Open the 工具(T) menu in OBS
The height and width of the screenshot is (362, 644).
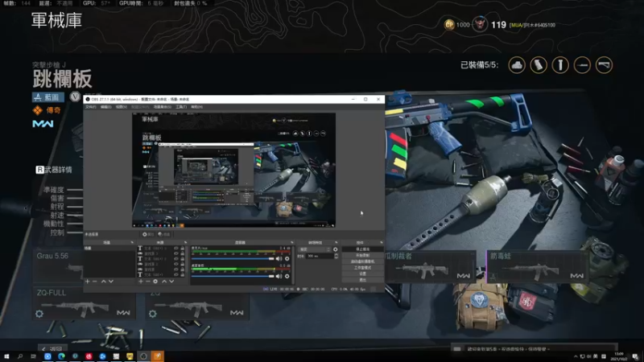click(x=181, y=107)
